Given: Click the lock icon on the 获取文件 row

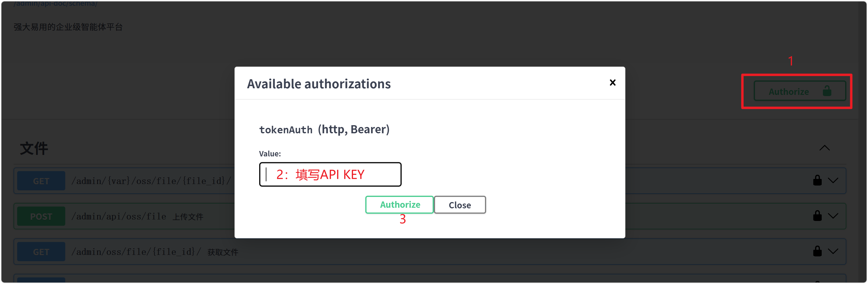Looking at the screenshot, I should pyautogui.click(x=817, y=251).
